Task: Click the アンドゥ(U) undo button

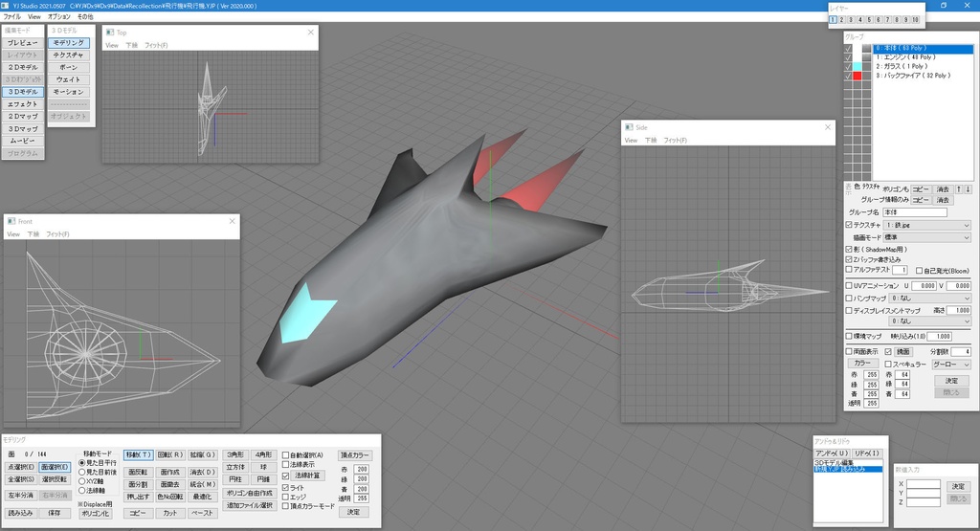Action: click(832, 453)
